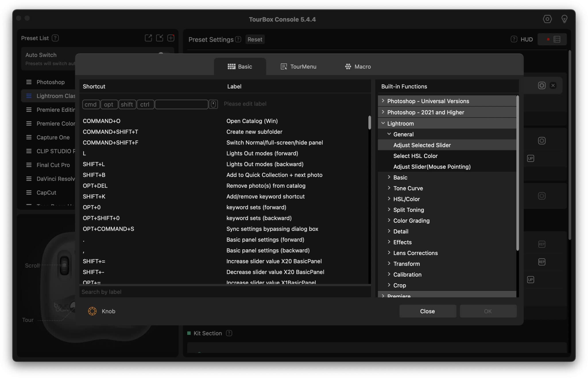Click the lightbulb icon in the title bar
Image resolution: width=588 pixels, height=378 pixels.
[x=564, y=19]
